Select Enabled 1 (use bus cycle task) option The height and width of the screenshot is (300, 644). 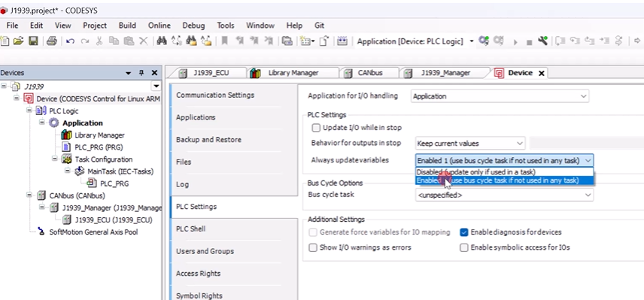504,180
